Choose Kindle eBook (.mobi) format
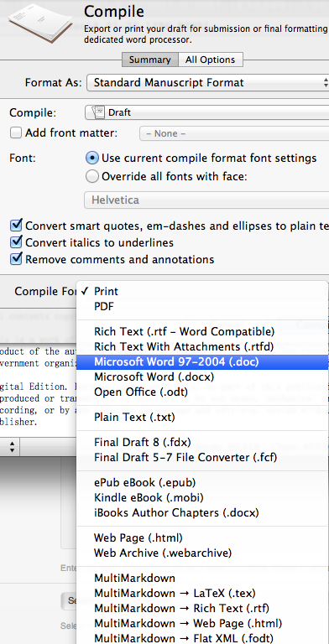The width and height of the screenshot is (329, 644). coord(202,498)
